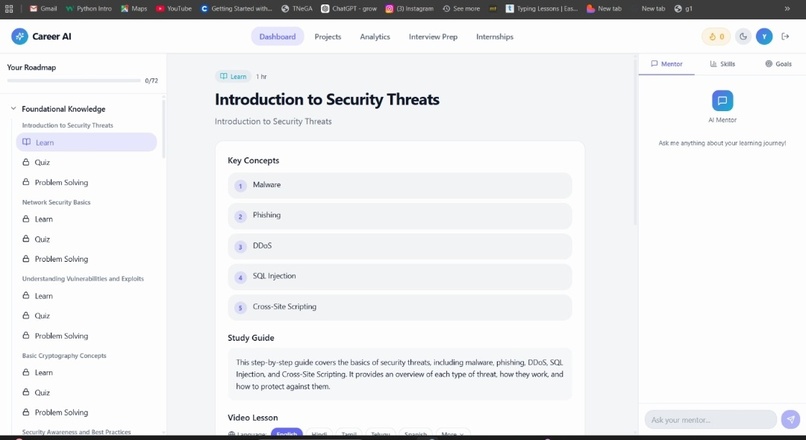Click the logout arrow icon
This screenshot has height=440, width=806.
pyautogui.click(x=785, y=36)
